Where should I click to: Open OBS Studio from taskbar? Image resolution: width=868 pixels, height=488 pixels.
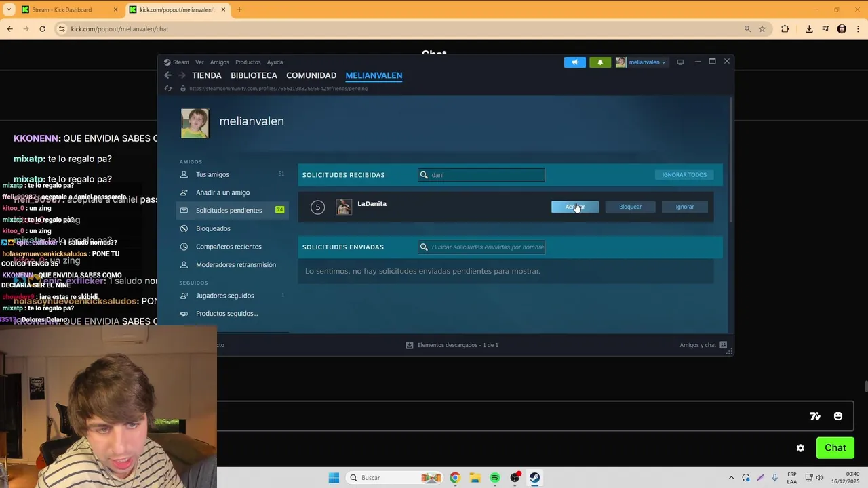[515, 478]
